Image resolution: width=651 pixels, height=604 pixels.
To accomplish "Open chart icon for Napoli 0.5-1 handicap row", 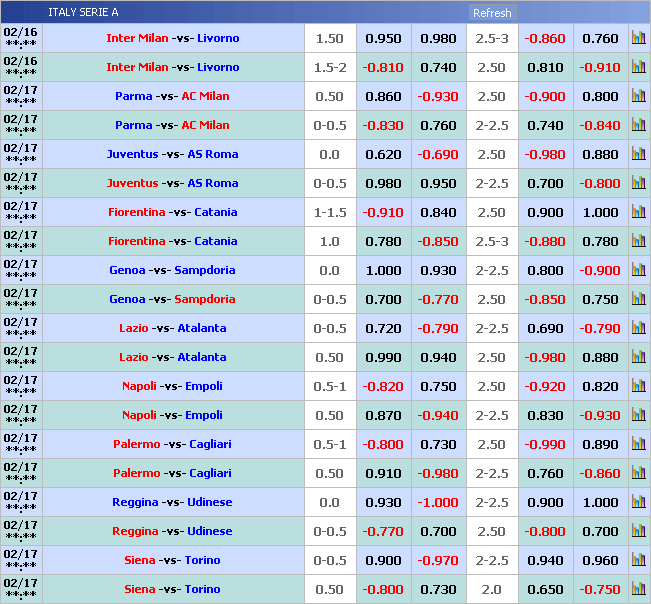I will coord(638,387).
